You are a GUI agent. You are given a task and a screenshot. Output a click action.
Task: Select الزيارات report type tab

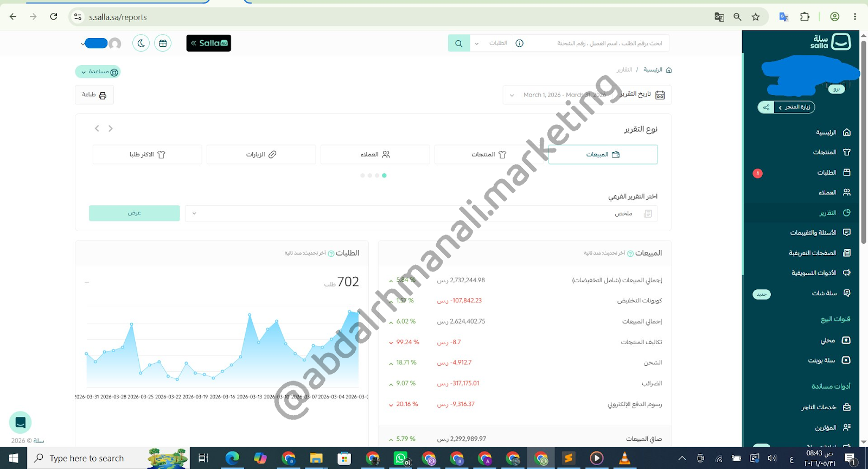click(261, 155)
